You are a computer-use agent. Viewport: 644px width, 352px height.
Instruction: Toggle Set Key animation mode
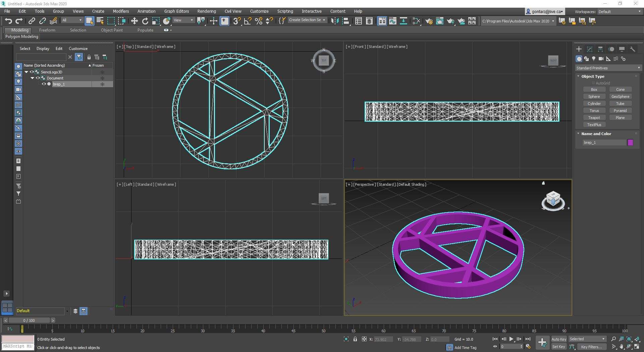(559, 347)
